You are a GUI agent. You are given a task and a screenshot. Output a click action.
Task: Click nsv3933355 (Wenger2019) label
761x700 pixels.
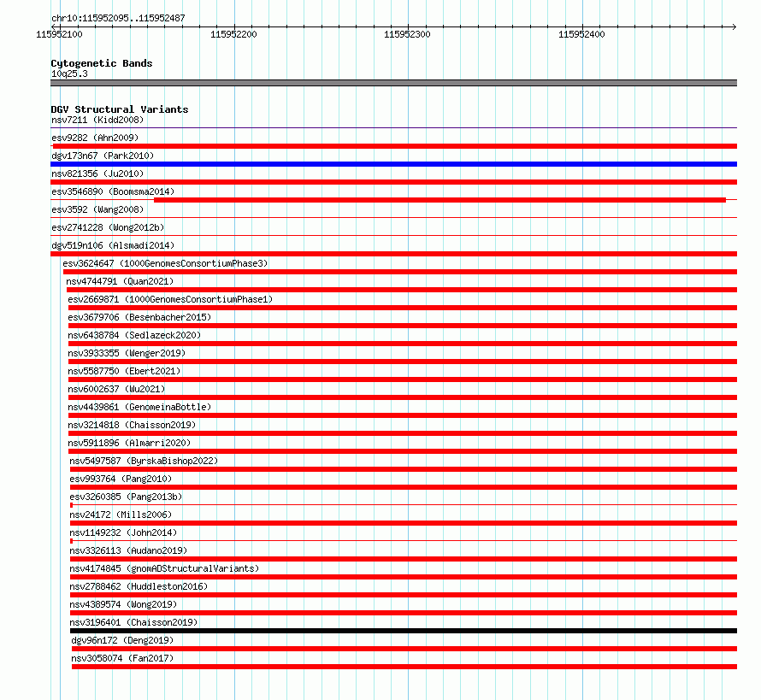pyautogui.click(x=127, y=353)
